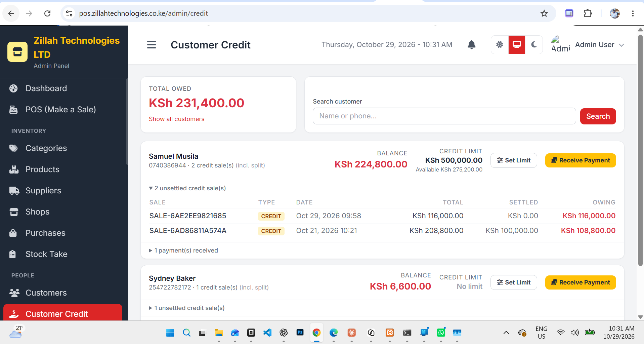Receive Payment from Samuel Musila
644x344 pixels.
coord(581,160)
